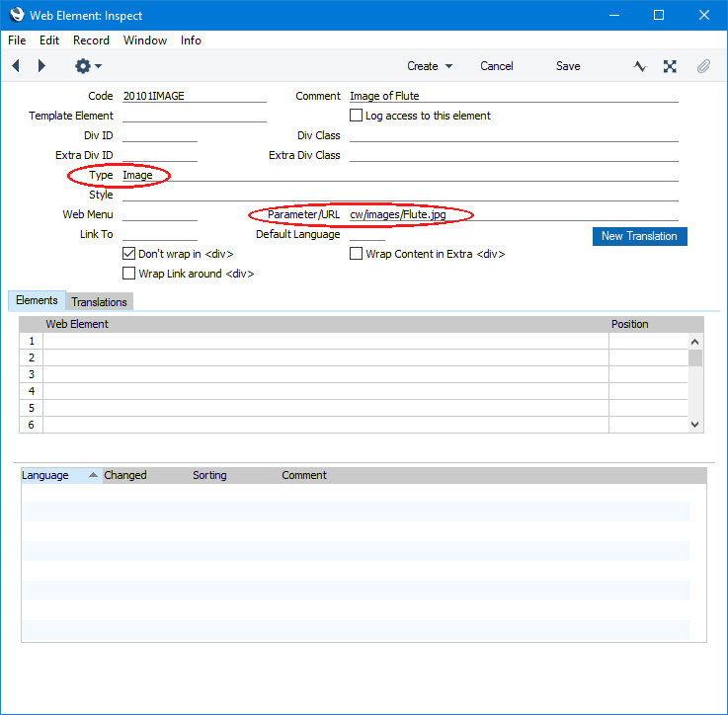728x715 pixels.
Task: Expand the Create dropdown
Action: point(430,66)
